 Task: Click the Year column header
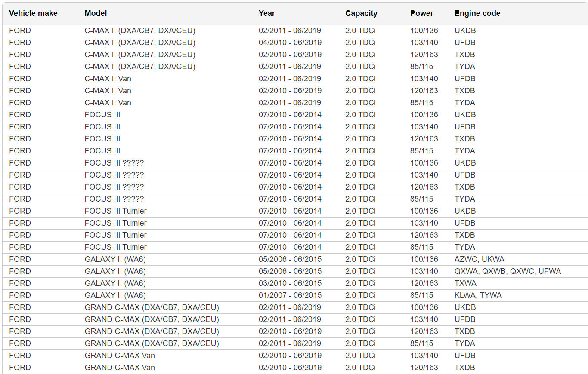266,13
